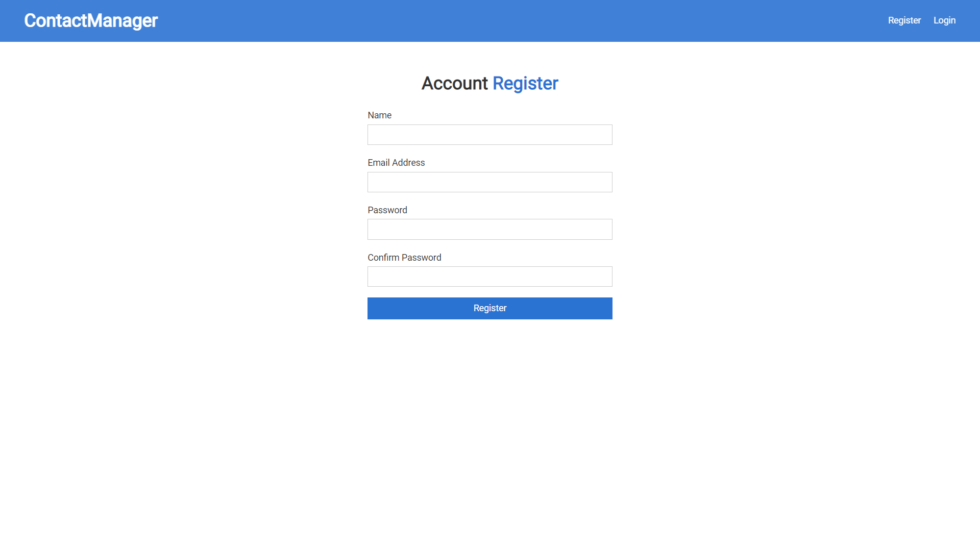This screenshot has height=551, width=980.
Task: Click the Name field label
Action: [379, 115]
